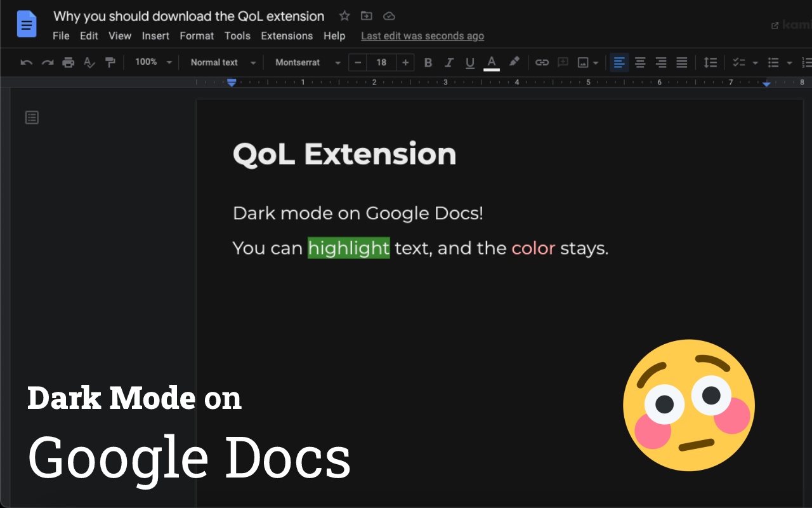The height and width of the screenshot is (508, 812).
Task: Open the zoom level dropdown
Action: (x=154, y=62)
